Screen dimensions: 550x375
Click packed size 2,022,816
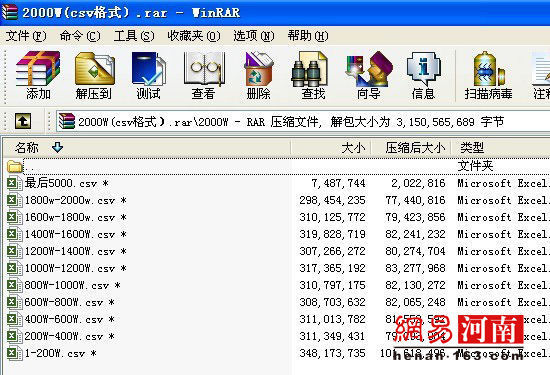point(418,183)
